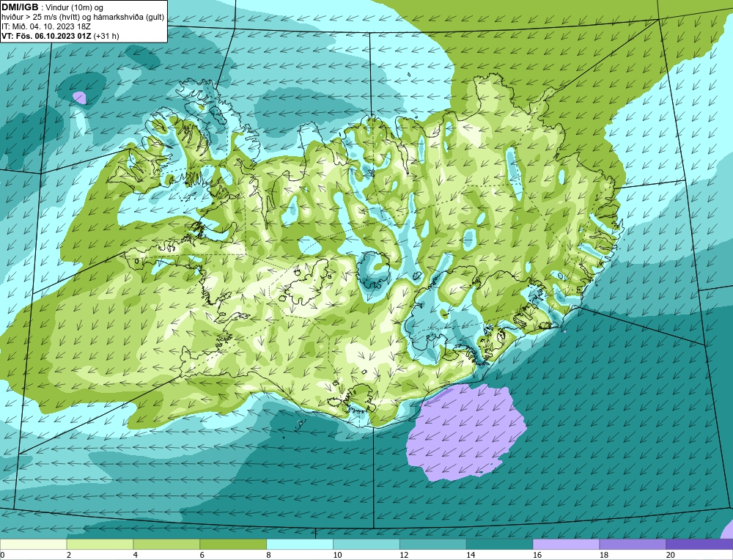Click the pale yellow 0–2 m/s legend swatch
Viewport: 733px width, 560px height.
33,544
